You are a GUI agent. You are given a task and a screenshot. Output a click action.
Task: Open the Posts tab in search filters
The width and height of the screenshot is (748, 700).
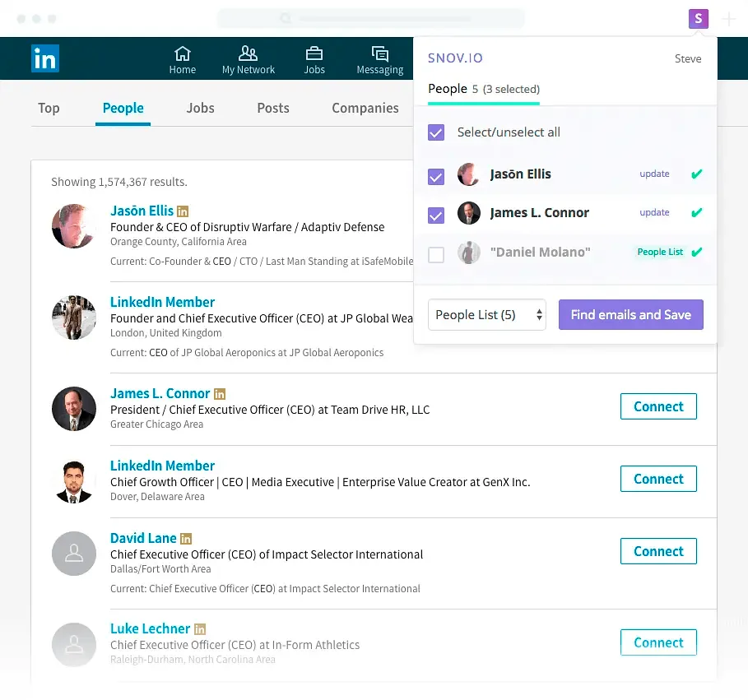click(x=273, y=108)
